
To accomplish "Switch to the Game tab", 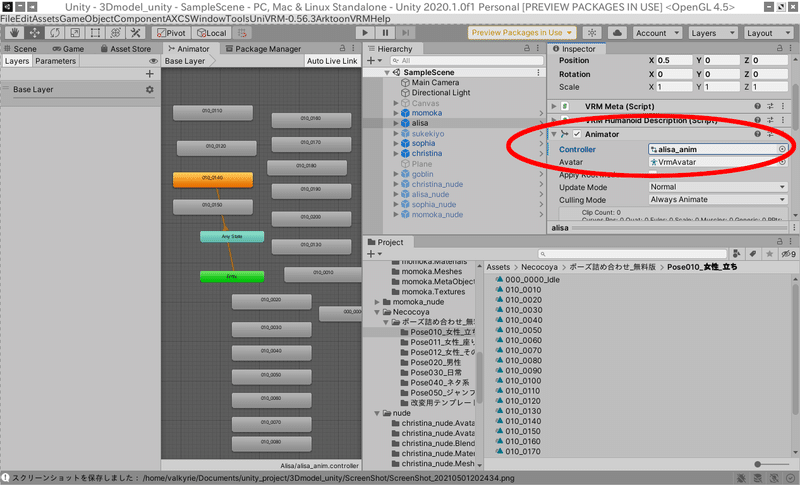I will pos(68,48).
